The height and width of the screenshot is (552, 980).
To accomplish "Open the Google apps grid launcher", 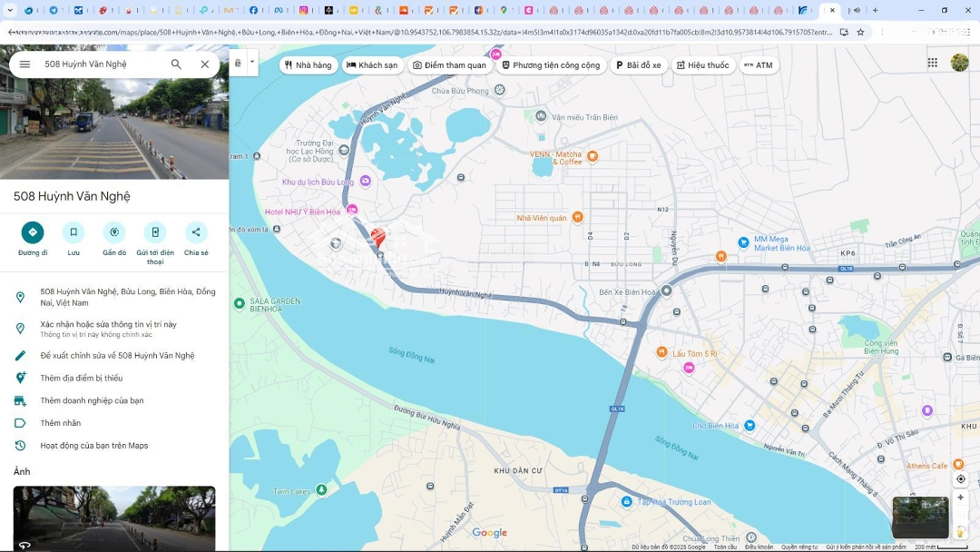I will pos(932,63).
